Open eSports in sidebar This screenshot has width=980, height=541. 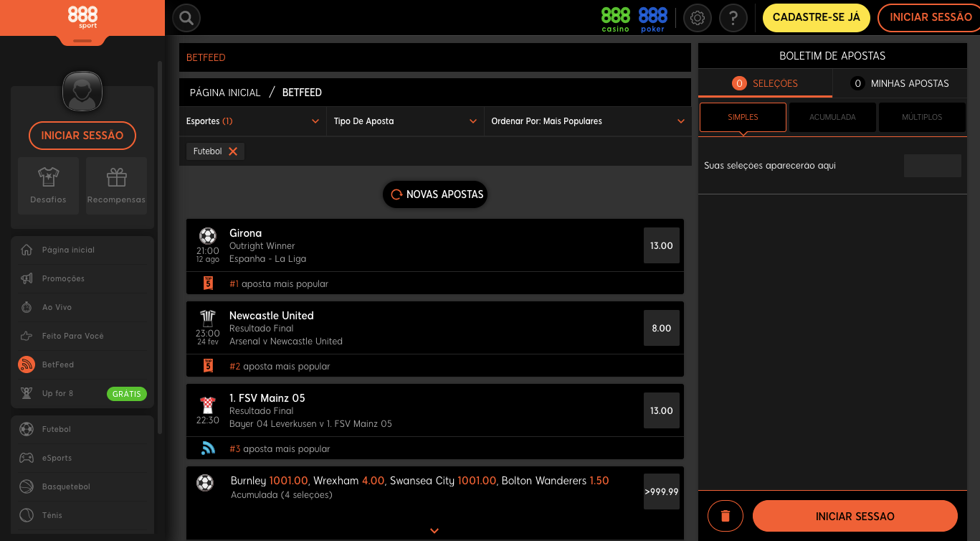click(x=82, y=458)
